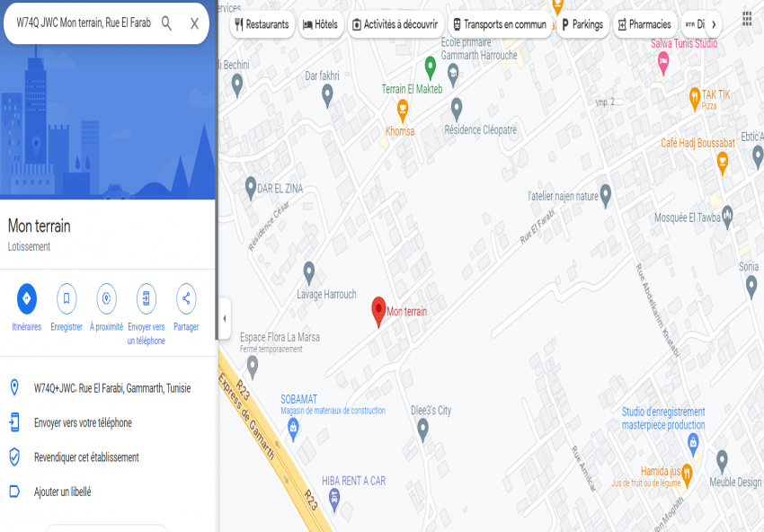Open the À proximité nearby icon

(x=106, y=298)
